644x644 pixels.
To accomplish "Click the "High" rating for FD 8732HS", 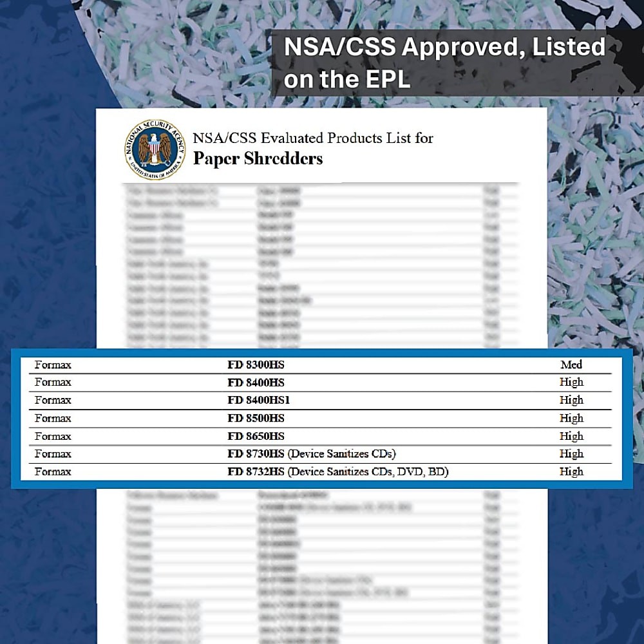I will tap(571, 471).
